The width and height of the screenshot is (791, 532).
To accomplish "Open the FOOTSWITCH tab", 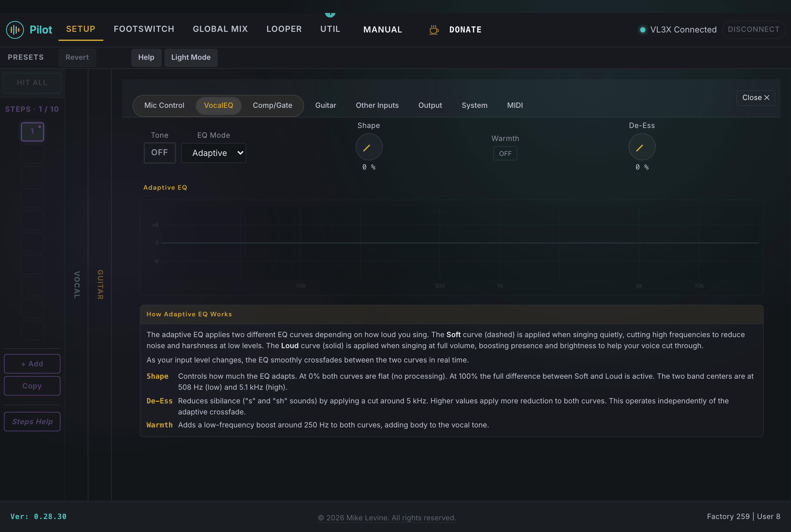I will click(144, 29).
